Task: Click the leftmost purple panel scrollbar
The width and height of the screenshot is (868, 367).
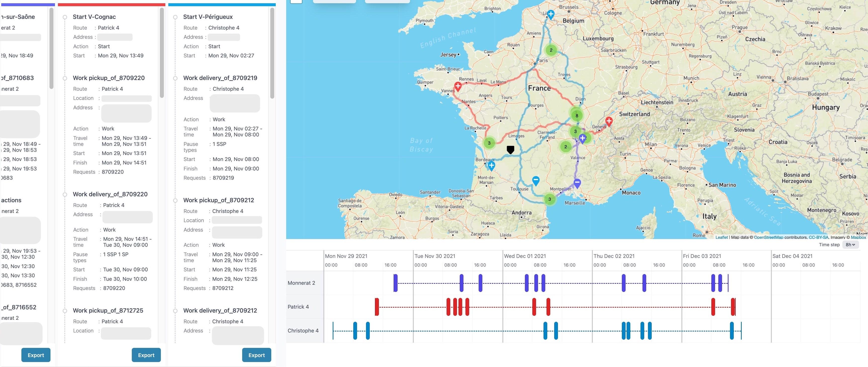Action: coord(51,48)
